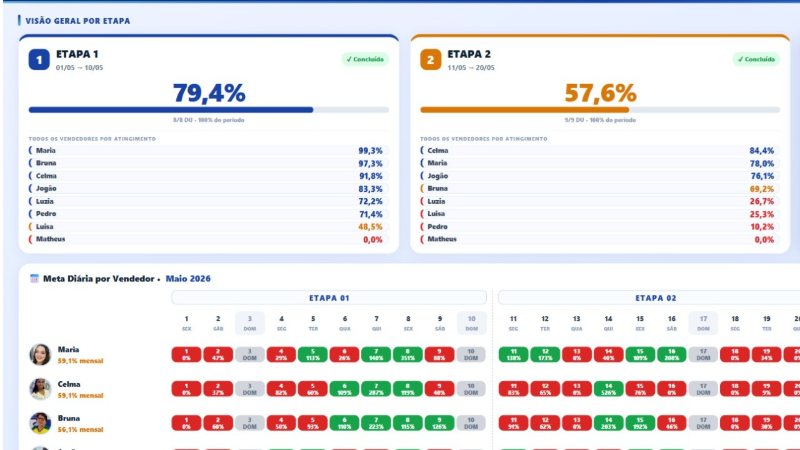Select the ETAPA 01 header in daily table
The image size is (800, 450).
coord(329,298)
